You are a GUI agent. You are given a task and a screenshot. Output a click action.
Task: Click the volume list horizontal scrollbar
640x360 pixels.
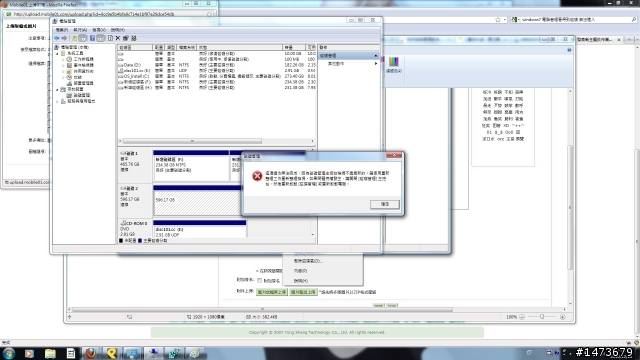pos(192,141)
